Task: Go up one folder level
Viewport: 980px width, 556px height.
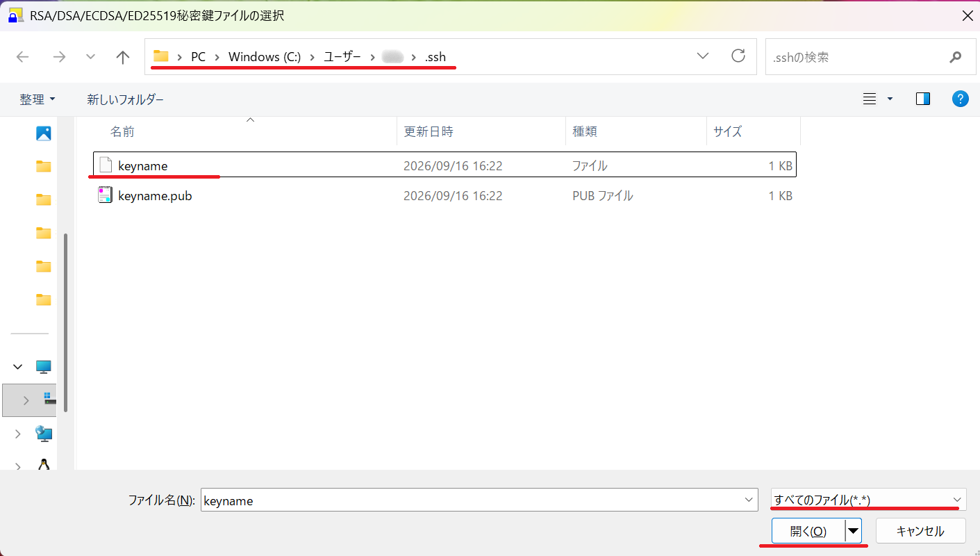Action: 123,57
